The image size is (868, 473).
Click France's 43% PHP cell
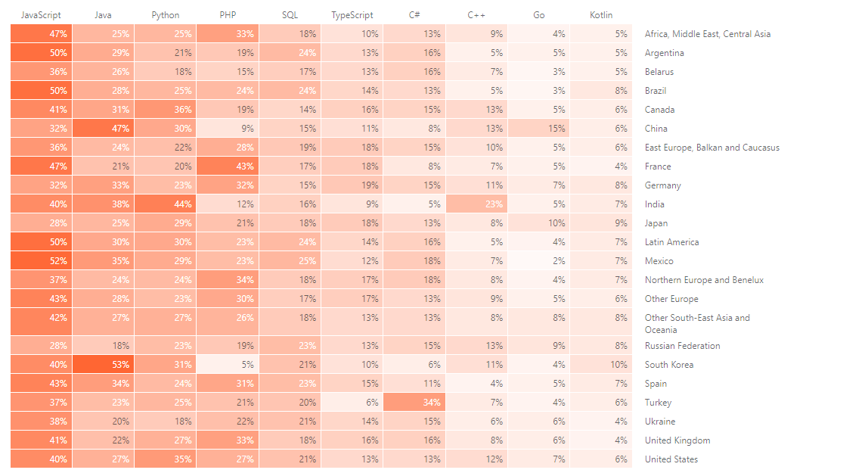click(228, 166)
